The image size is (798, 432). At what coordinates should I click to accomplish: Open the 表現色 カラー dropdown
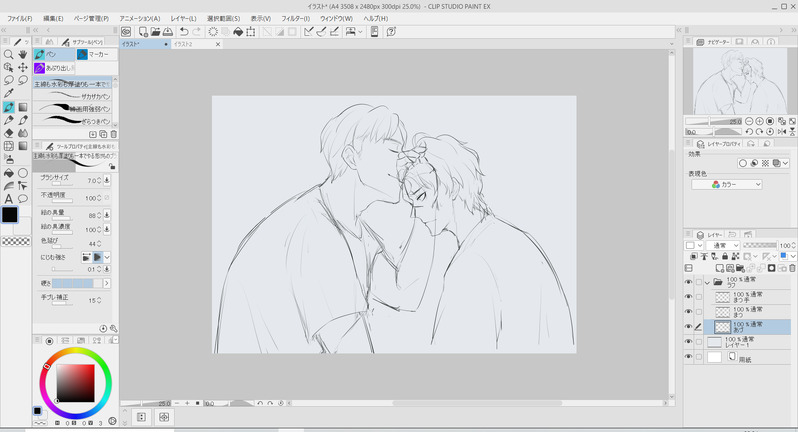click(x=727, y=184)
